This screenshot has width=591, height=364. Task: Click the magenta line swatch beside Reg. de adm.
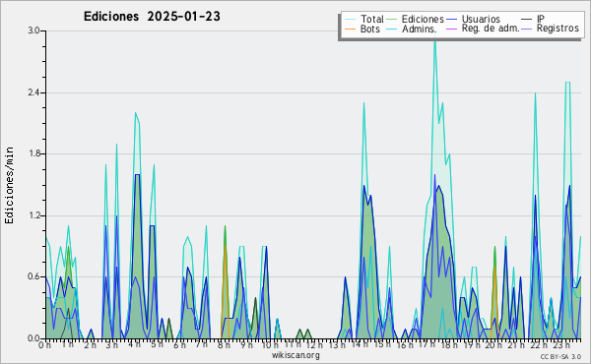[451, 29]
